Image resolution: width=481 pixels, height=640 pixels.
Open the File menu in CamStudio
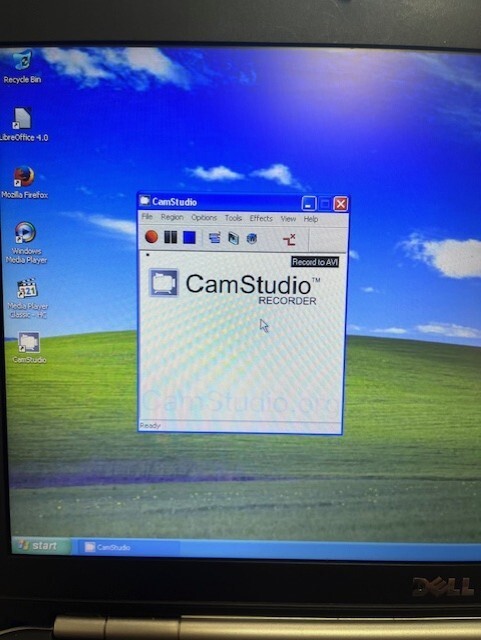(147, 217)
